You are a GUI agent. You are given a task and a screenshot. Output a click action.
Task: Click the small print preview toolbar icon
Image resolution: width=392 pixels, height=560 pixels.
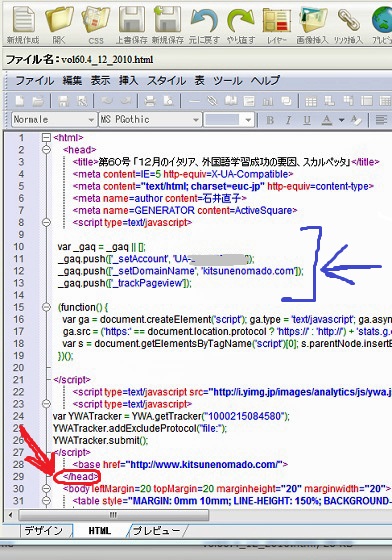pyautogui.click(x=168, y=101)
